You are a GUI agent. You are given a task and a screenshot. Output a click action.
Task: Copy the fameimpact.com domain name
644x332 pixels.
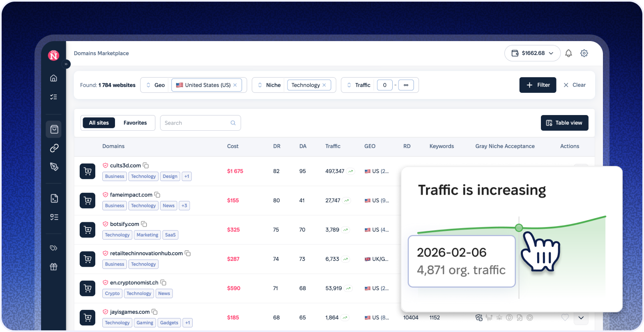(157, 195)
